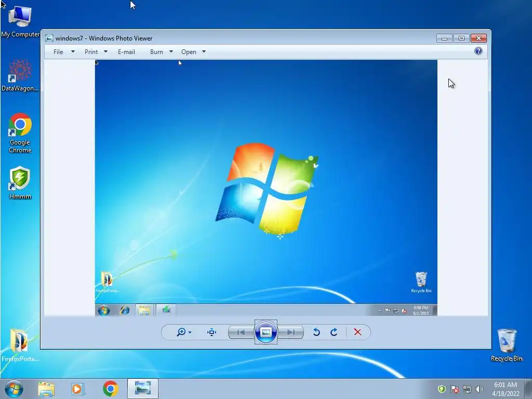532x399 pixels.
Task: Click the displayed windows7 photo
Action: pyautogui.click(x=266, y=188)
